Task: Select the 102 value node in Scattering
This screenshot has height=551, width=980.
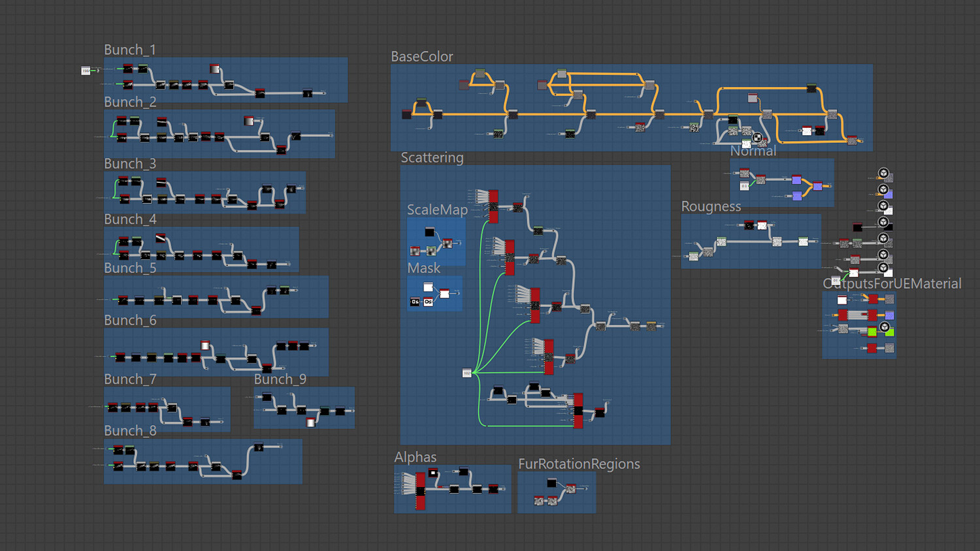Action: click(466, 373)
